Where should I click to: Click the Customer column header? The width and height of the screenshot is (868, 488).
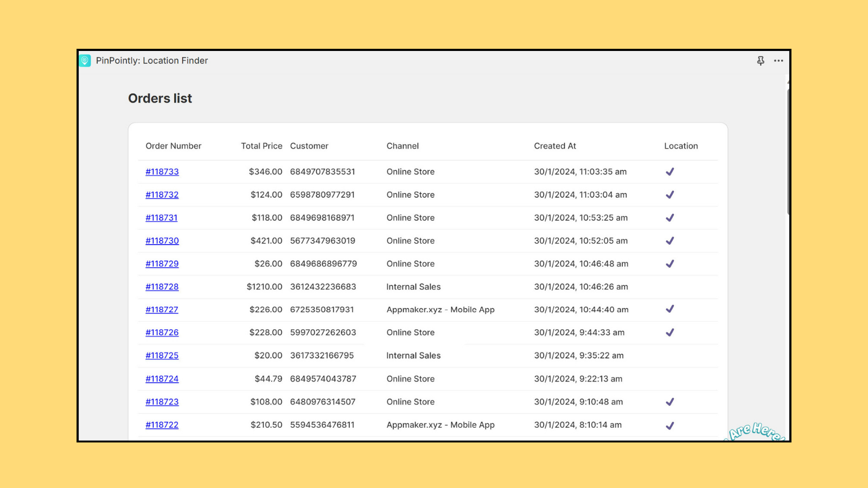click(x=309, y=146)
